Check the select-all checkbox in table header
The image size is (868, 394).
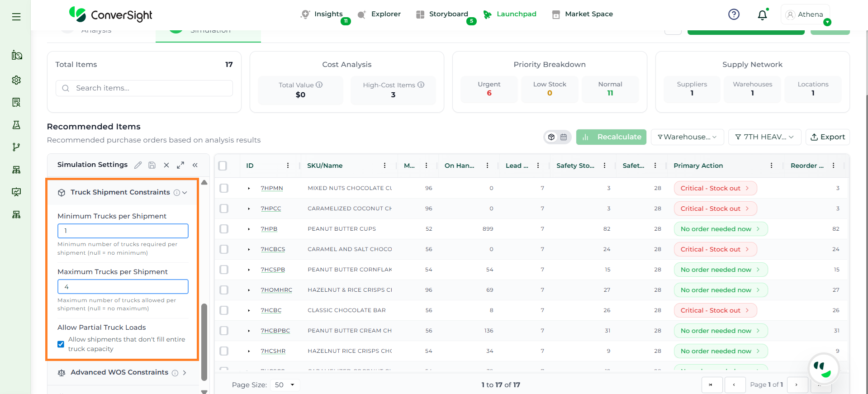[223, 166]
